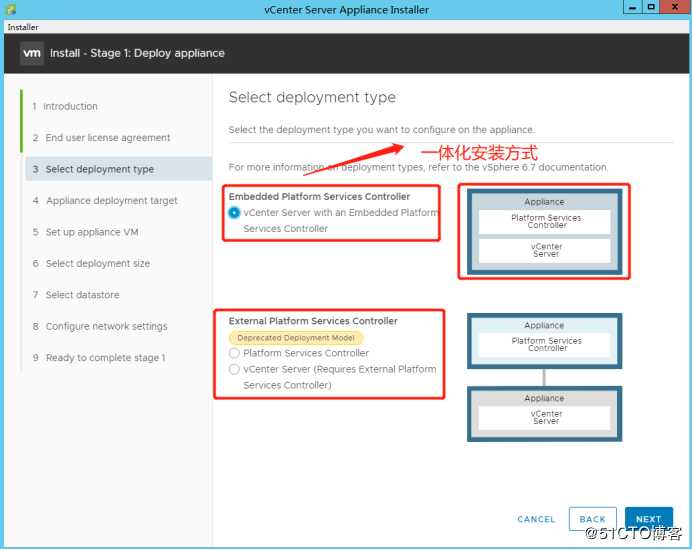Open step 7 Select datastore
Image resolution: width=692 pixels, height=550 pixels.
pyautogui.click(x=76, y=294)
